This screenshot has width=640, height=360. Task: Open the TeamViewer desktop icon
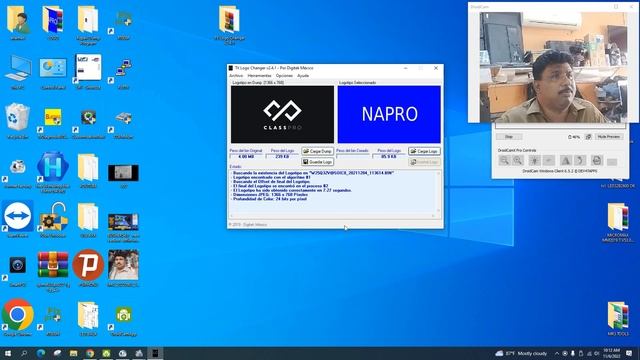coord(18,218)
